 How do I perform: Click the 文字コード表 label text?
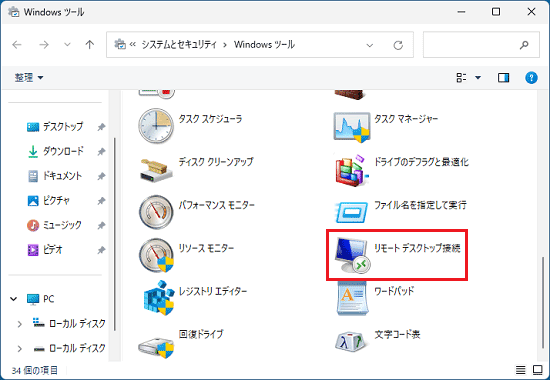click(397, 334)
